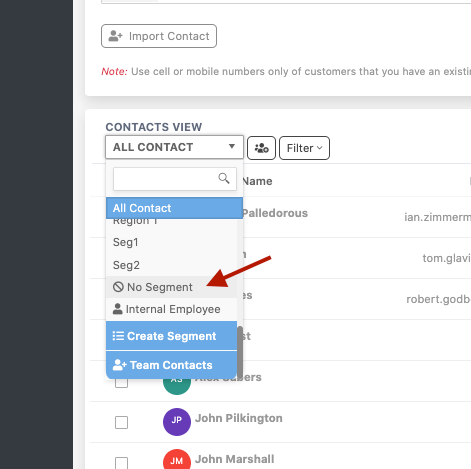The image size is (471, 469).
Task: Click John Marshall's JM avatar
Action: click(x=177, y=459)
